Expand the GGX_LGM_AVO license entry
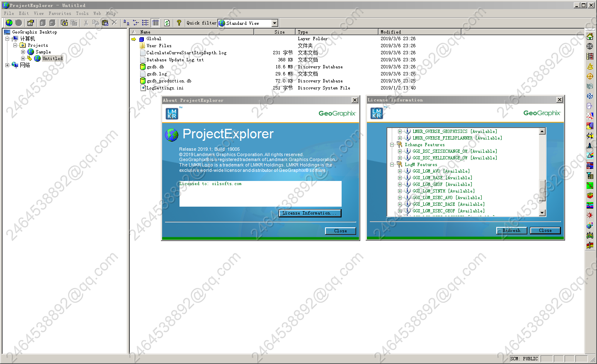 click(400, 171)
